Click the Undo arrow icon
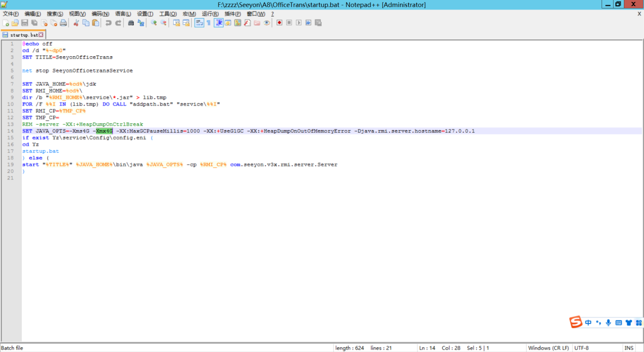644x352 pixels. [108, 23]
